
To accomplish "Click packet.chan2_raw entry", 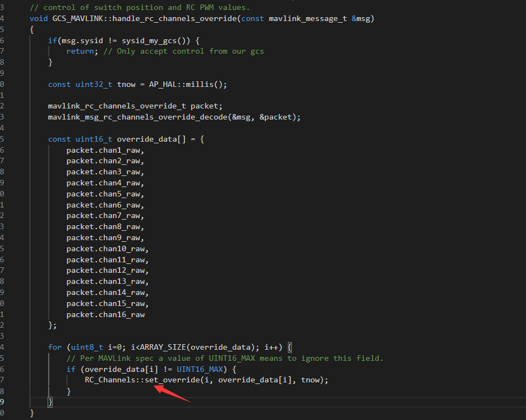I will [x=105, y=161].
